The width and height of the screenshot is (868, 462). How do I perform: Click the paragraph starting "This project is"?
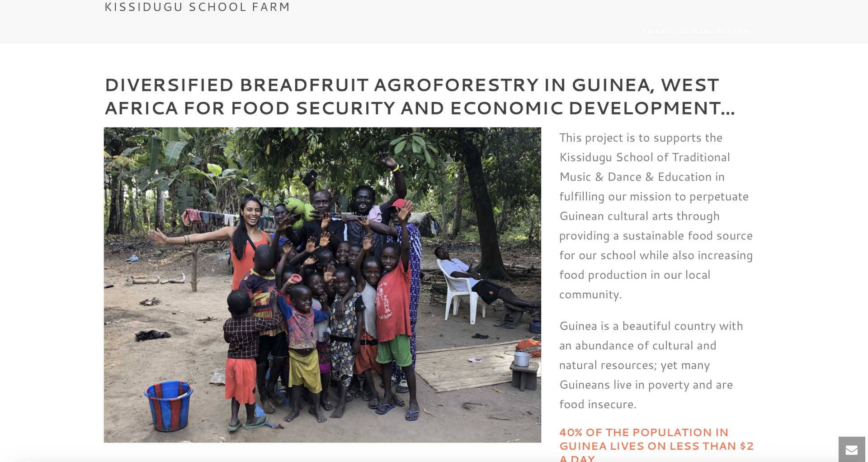coord(656,216)
